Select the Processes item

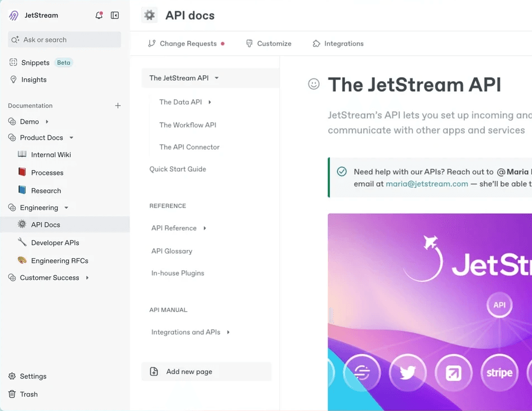click(47, 173)
